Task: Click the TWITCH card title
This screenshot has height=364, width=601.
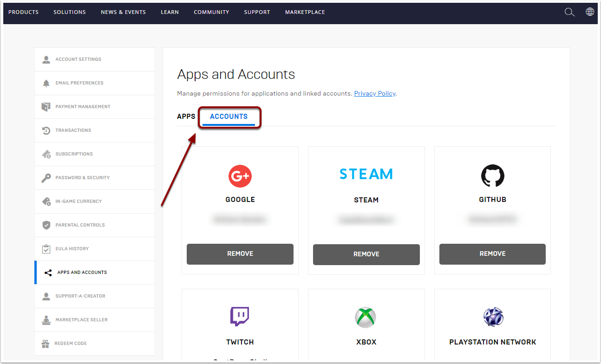Action: coord(240,342)
